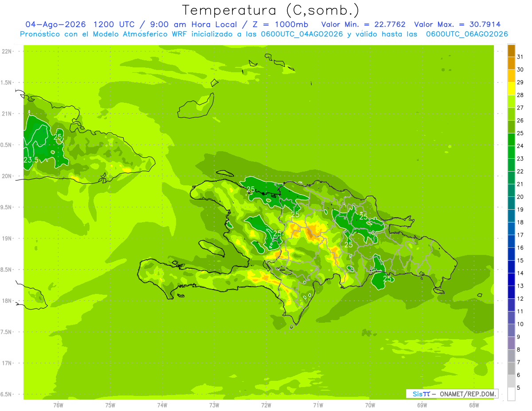Viewport: 532px width, 411px height.
Task: Click the '76W' longitude label
Action: pyautogui.click(x=58, y=405)
